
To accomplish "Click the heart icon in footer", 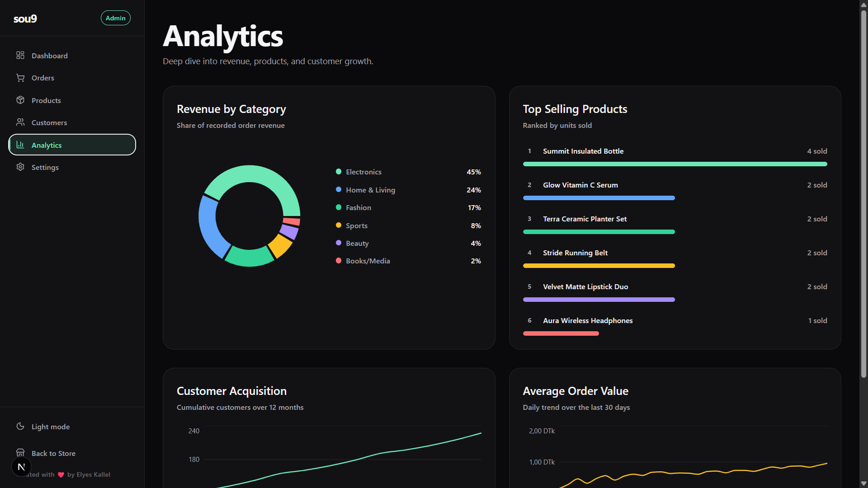I will point(61,474).
